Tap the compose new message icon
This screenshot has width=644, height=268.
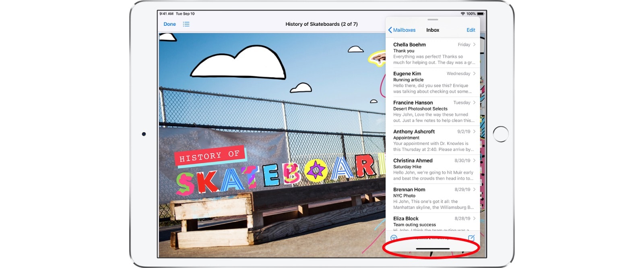coord(471,238)
